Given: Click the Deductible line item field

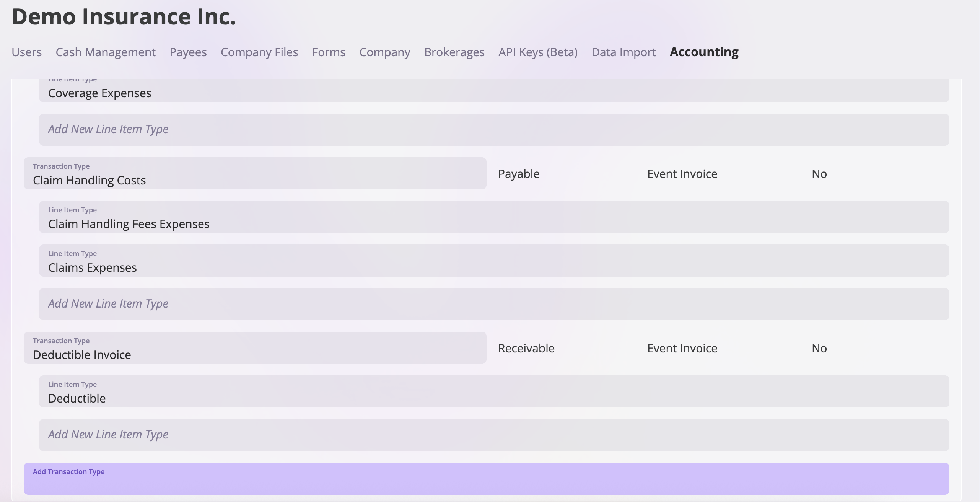Looking at the screenshot, I should (493, 392).
